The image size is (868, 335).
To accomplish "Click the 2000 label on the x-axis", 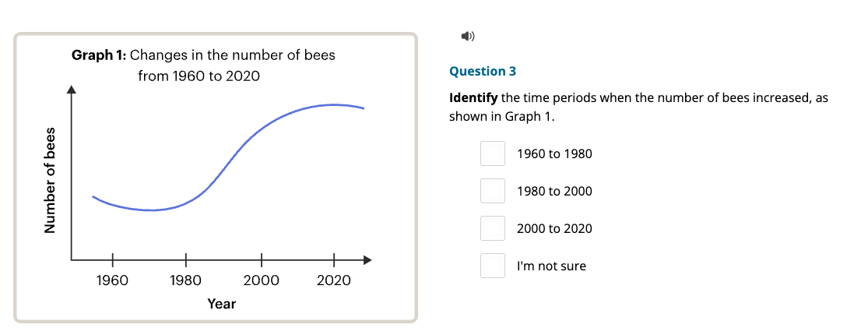I will (262, 280).
